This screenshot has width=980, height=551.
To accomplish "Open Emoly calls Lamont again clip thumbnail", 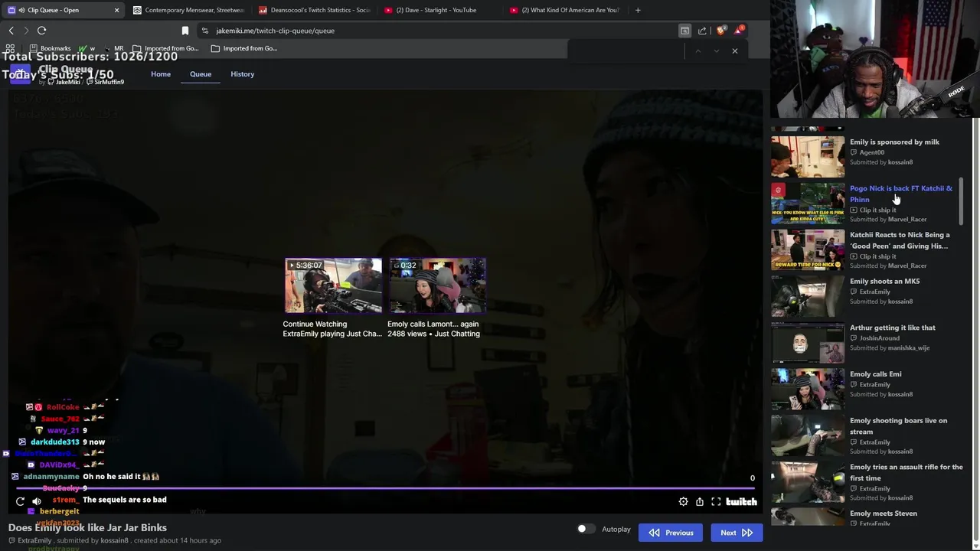I will click(x=437, y=285).
